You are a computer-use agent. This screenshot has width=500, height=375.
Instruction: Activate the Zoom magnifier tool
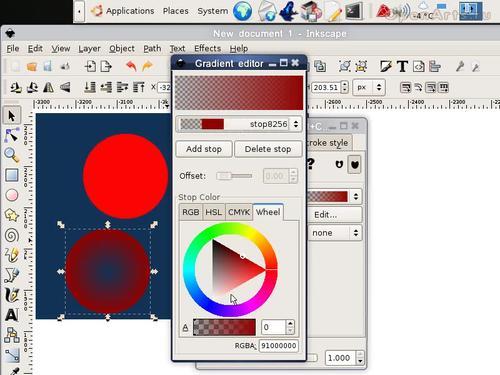click(x=12, y=155)
